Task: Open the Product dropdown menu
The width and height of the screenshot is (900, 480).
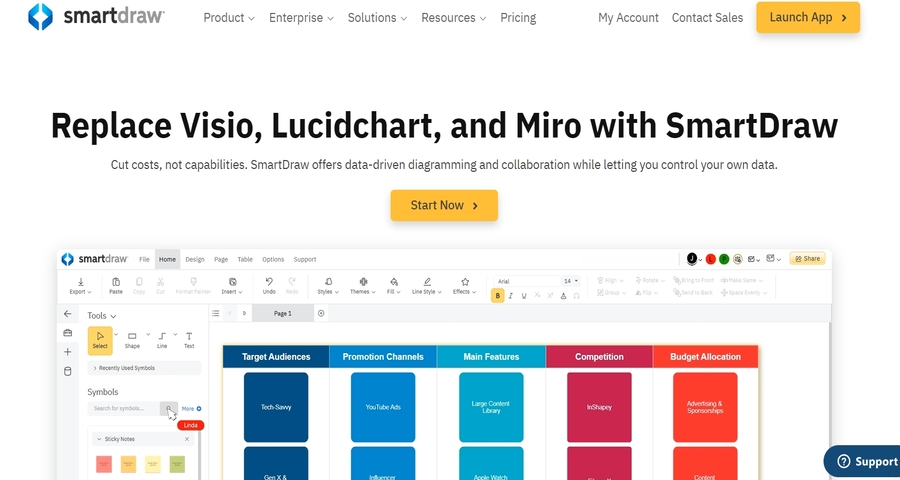Action: tap(229, 18)
